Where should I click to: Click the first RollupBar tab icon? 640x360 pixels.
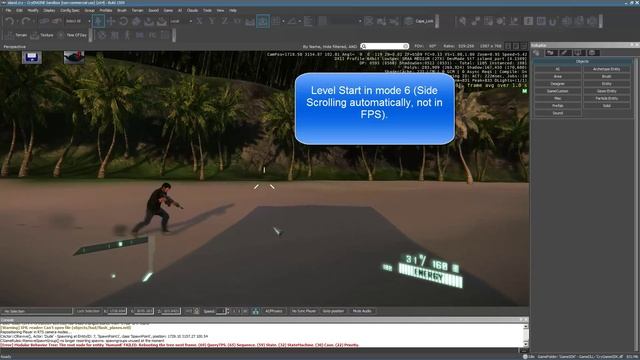coord(536,53)
